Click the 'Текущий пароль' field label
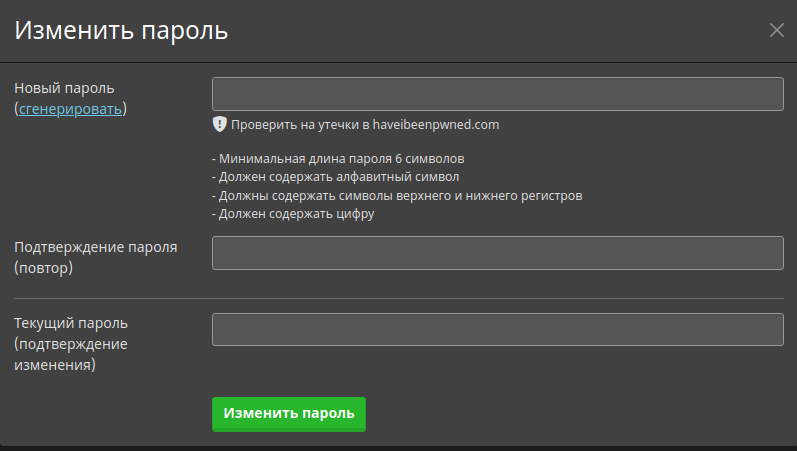797x451 pixels. pyautogui.click(x=71, y=324)
